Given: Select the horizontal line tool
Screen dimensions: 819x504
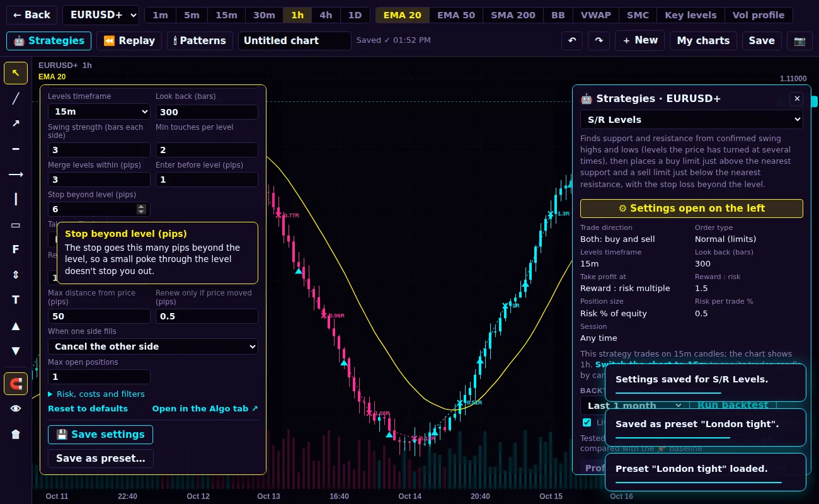Looking at the screenshot, I should click(16, 149).
